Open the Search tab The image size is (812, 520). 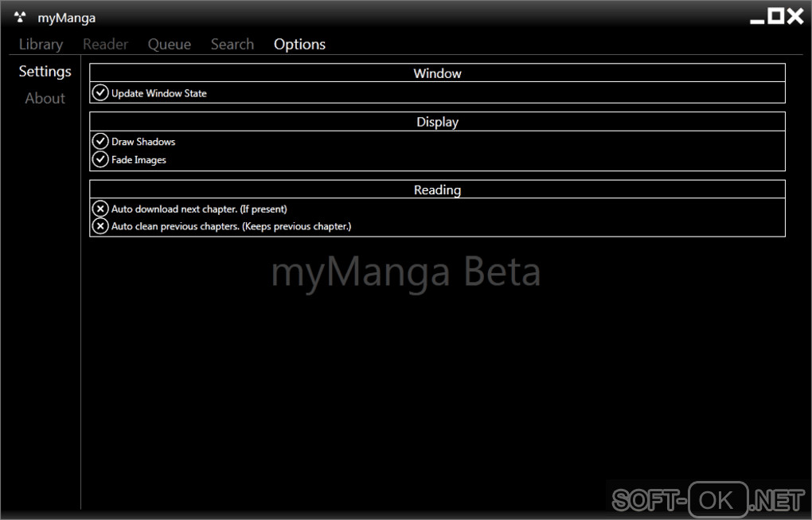point(232,45)
